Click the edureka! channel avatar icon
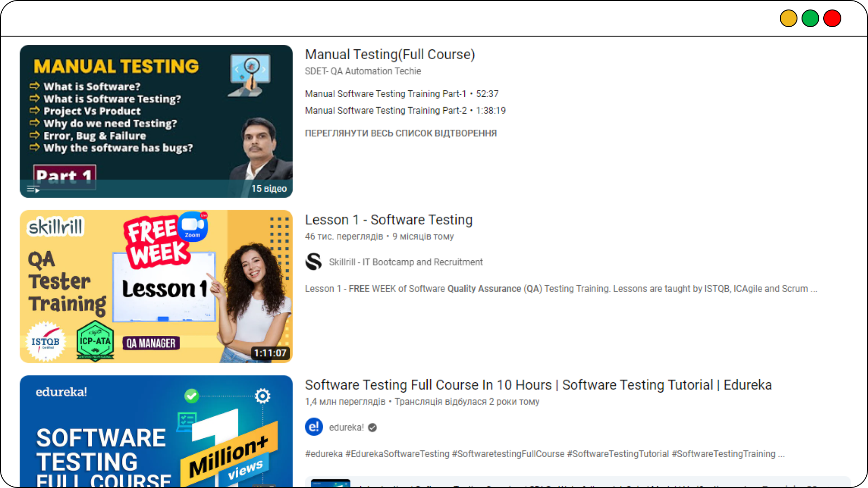Image resolution: width=868 pixels, height=488 pixels. click(x=314, y=427)
